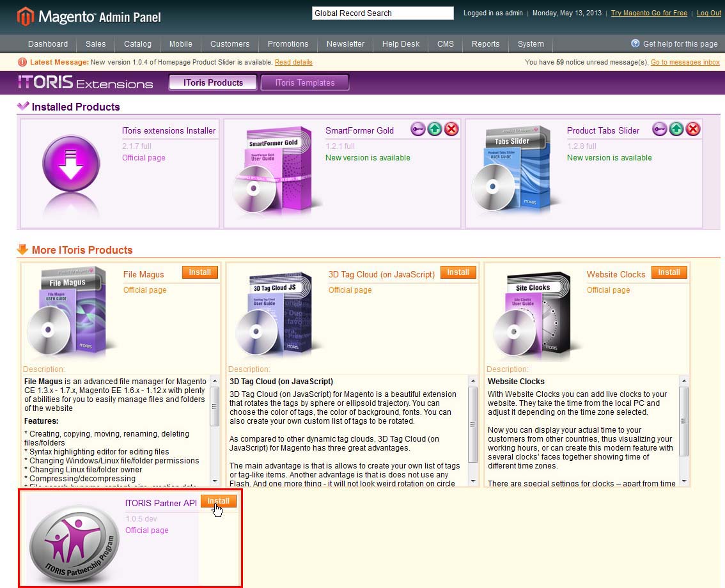
Task: Click the File Magus product title
Action: click(144, 275)
